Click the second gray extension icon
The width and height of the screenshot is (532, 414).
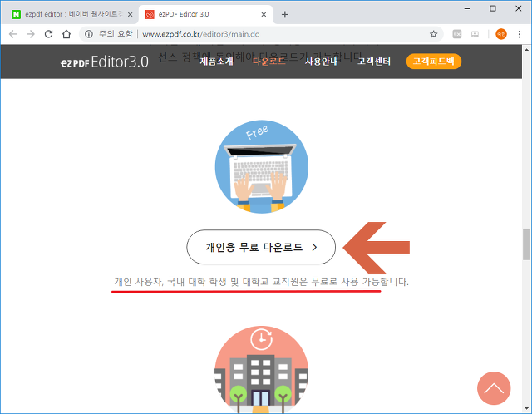point(475,34)
